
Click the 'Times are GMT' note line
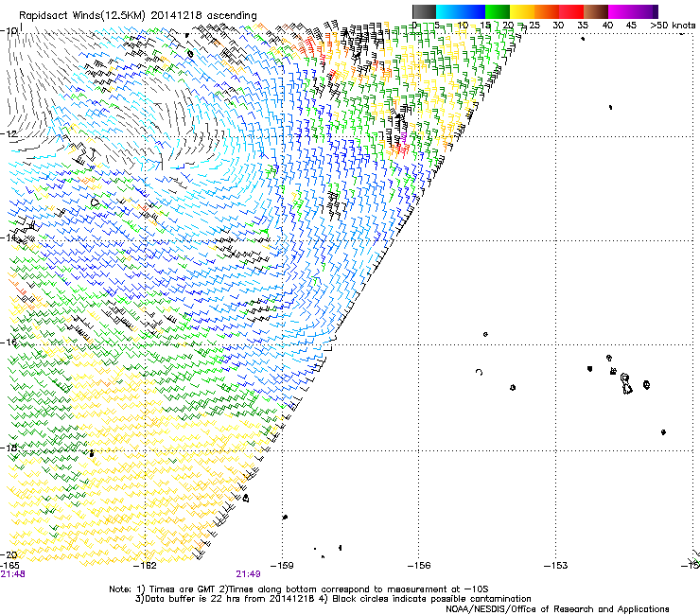click(299, 589)
